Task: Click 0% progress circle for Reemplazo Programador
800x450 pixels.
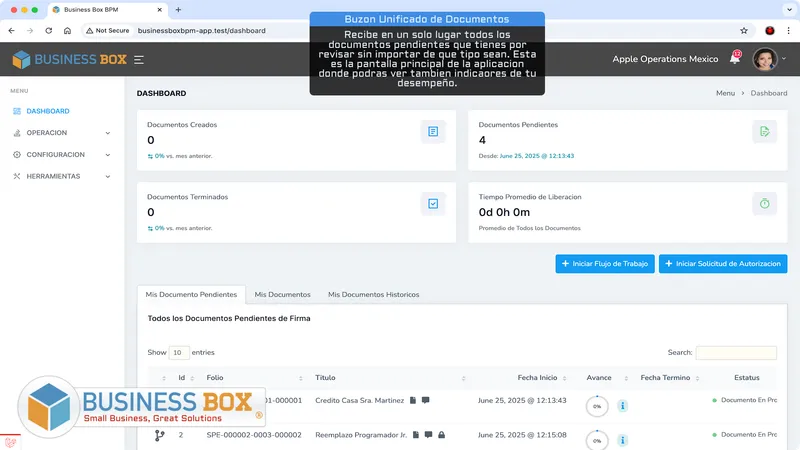Action: 597,440
